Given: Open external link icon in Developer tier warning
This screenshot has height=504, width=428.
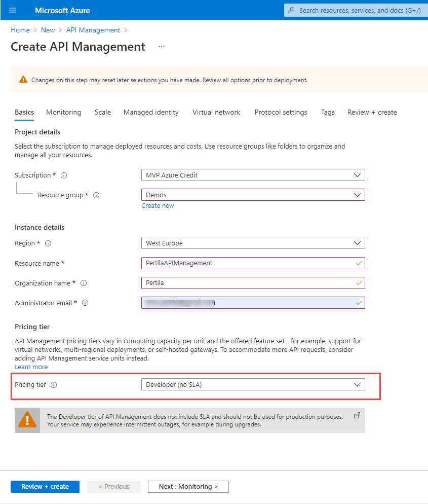Looking at the screenshot, I should click(x=357, y=415).
